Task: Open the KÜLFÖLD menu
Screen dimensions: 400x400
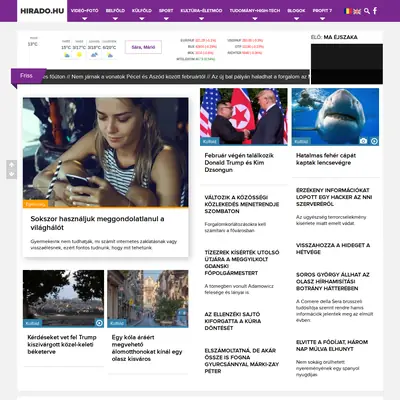Action: (142, 11)
